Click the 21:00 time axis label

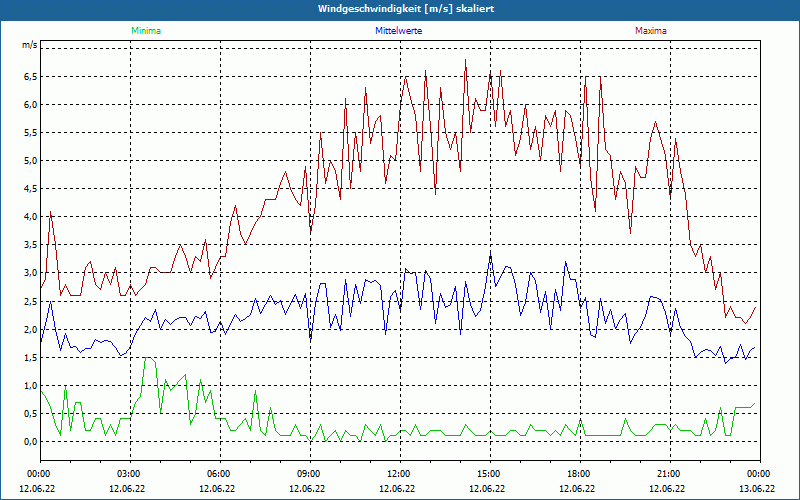pos(668,474)
